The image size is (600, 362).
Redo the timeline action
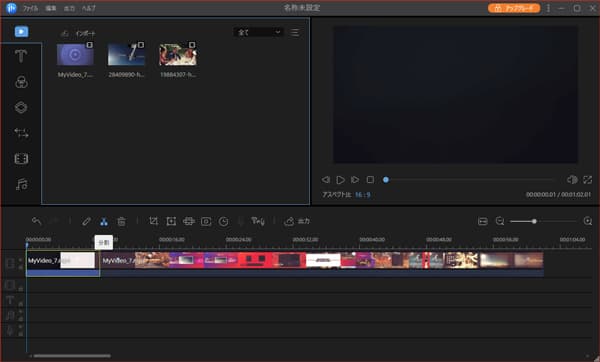pyautogui.click(x=54, y=221)
